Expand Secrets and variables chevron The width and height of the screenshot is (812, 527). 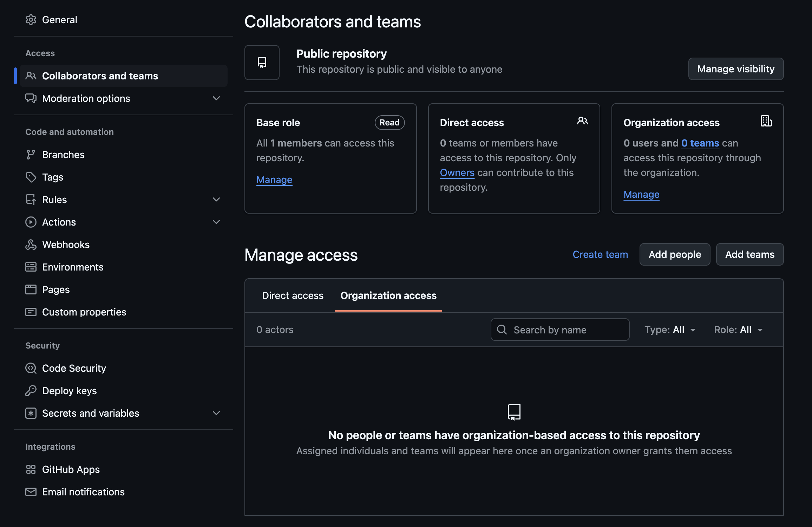point(216,413)
